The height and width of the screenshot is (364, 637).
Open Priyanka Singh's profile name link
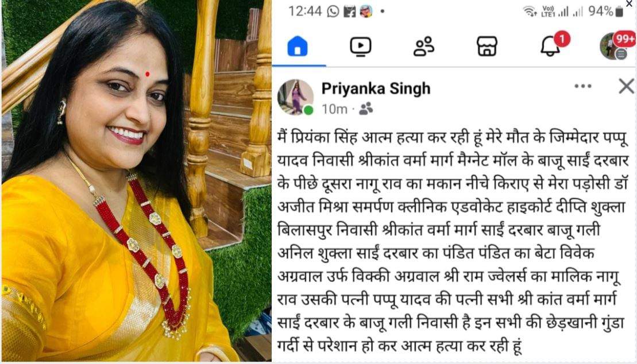click(376, 88)
